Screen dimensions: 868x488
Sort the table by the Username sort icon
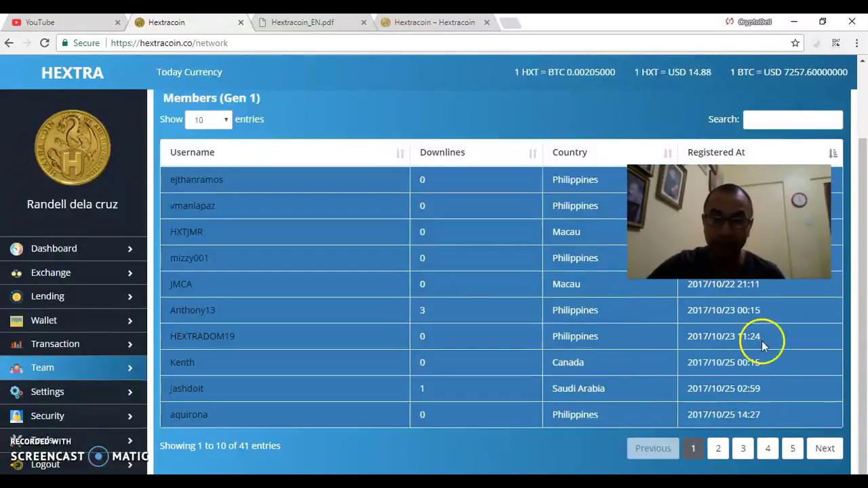[x=400, y=153]
